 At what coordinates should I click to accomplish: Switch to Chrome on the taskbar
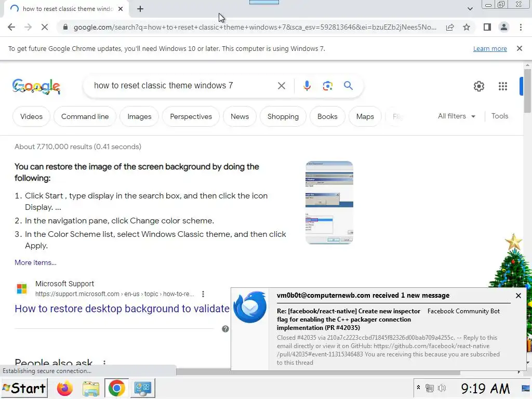pos(116,388)
